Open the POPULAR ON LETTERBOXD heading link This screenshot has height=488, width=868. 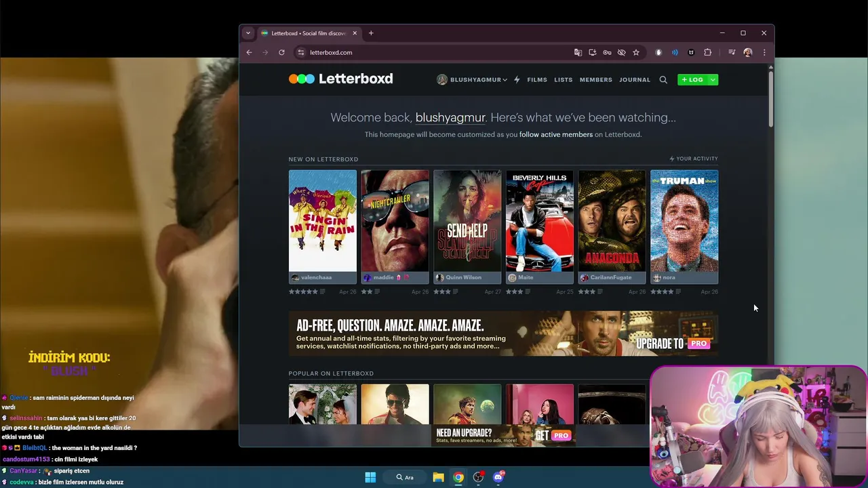tap(331, 373)
